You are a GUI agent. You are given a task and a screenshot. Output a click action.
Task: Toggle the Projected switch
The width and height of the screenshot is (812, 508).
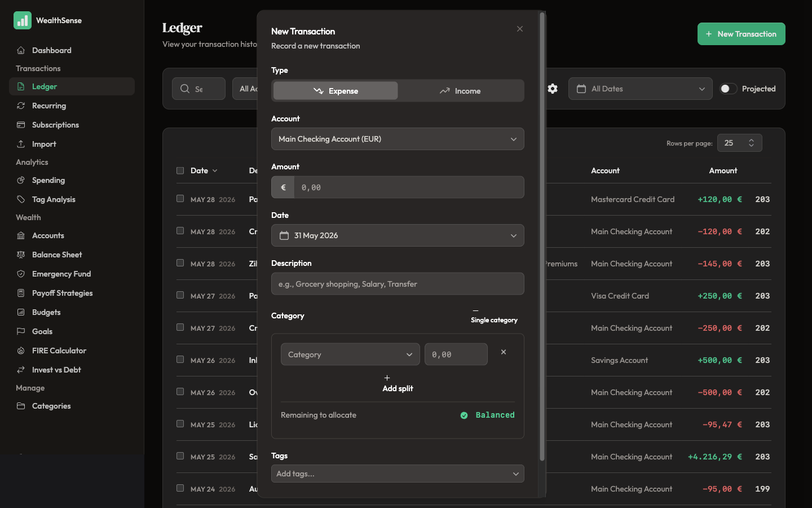(x=728, y=89)
